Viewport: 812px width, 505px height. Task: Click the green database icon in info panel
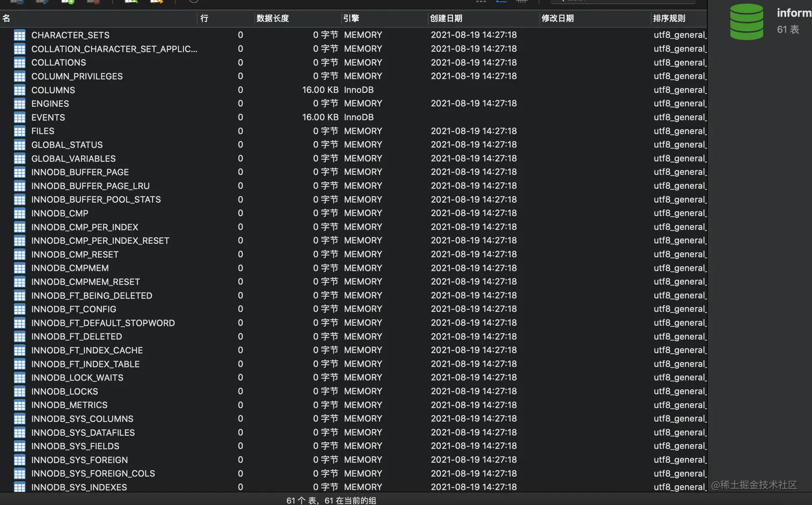[x=746, y=21]
